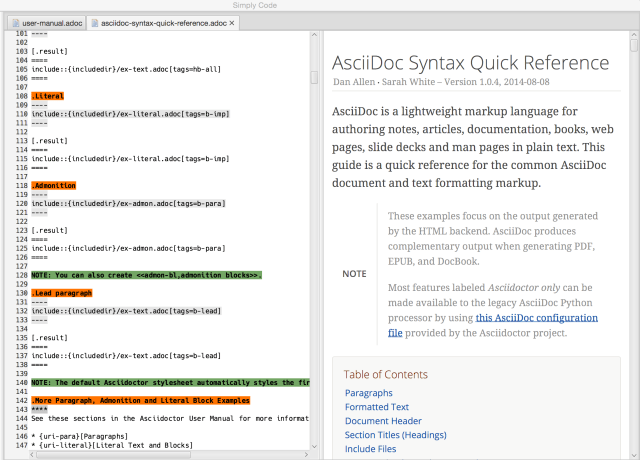Click the [.result] text on line 135
Viewport: 640px width, 460px height.
[49, 338]
